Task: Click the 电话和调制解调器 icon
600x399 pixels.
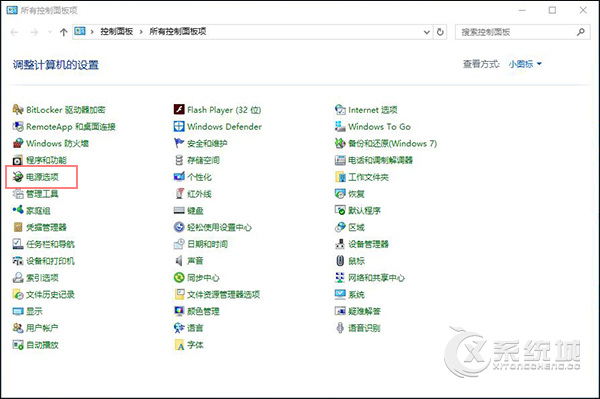Action: point(340,160)
